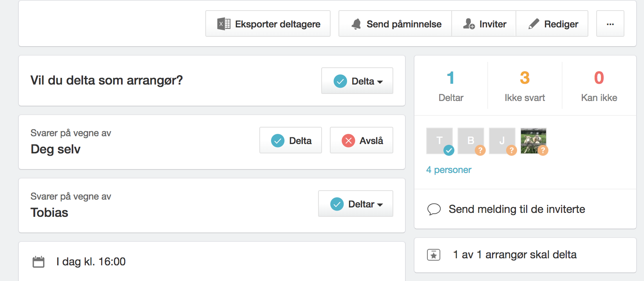
Task: Click the sheep photo participant avatar
Action: 534,141
